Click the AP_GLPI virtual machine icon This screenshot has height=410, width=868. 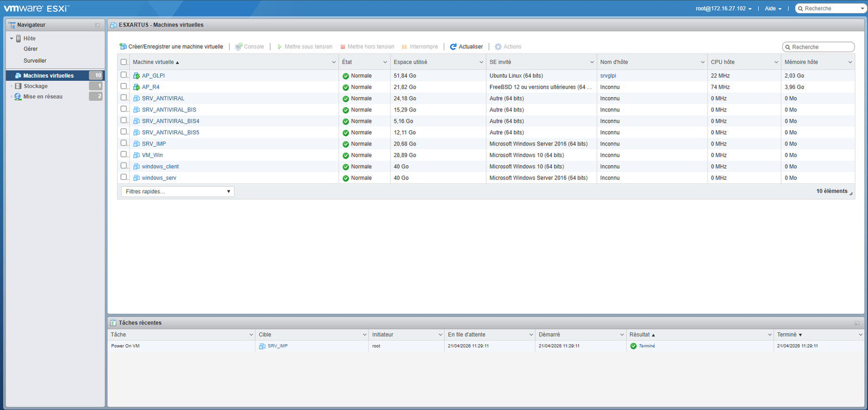[137, 76]
